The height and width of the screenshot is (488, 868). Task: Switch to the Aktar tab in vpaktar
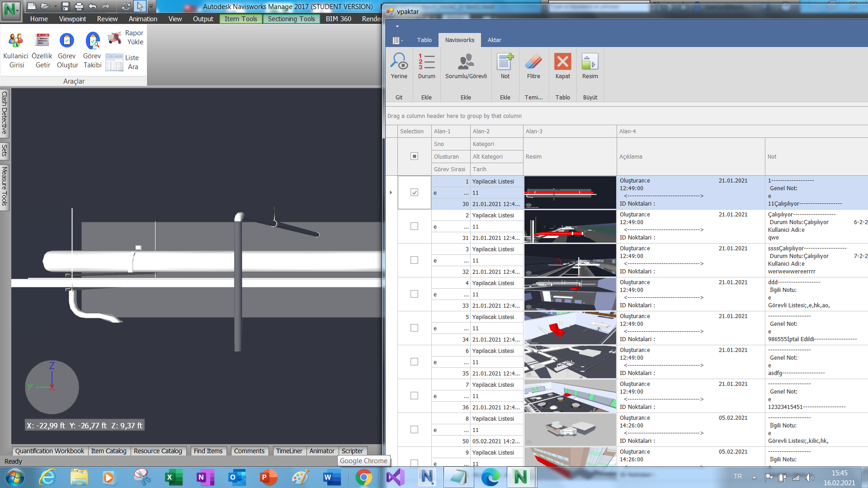[494, 40]
